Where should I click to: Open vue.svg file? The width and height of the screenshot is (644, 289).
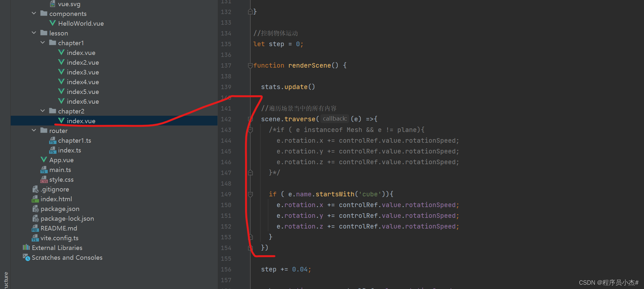pos(69,4)
